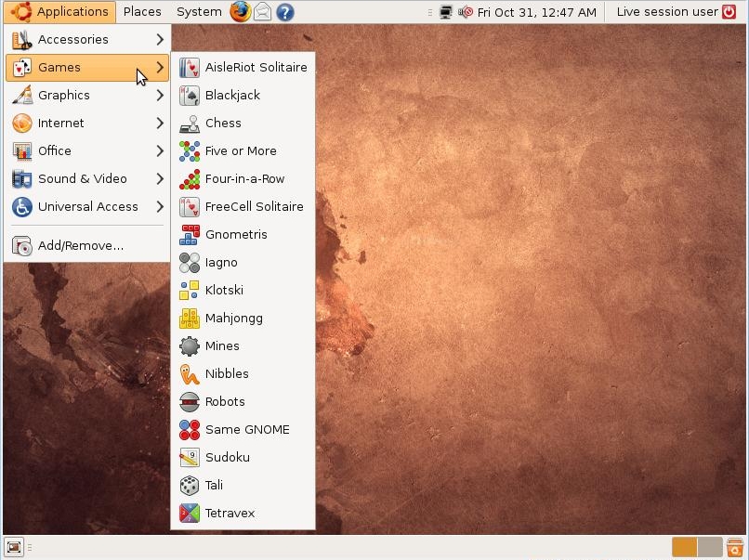Click the Firefox launcher in the top panel
Screen dimensions: 749x560
241,12
